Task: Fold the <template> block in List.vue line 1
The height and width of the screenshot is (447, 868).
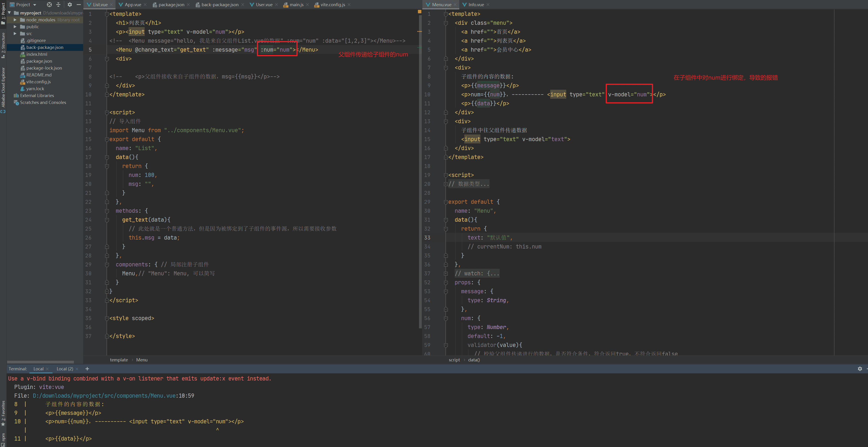Action: (x=107, y=14)
